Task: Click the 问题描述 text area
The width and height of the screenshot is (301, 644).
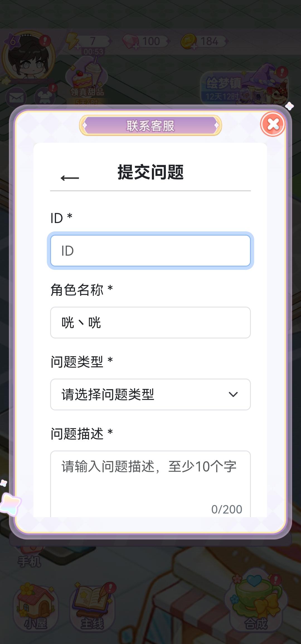Action: pyautogui.click(x=151, y=484)
